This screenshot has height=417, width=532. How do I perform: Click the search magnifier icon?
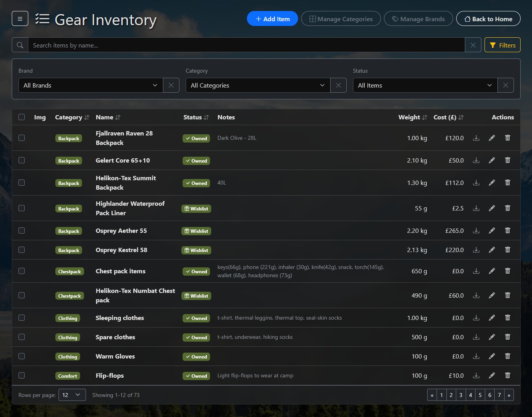20,45
